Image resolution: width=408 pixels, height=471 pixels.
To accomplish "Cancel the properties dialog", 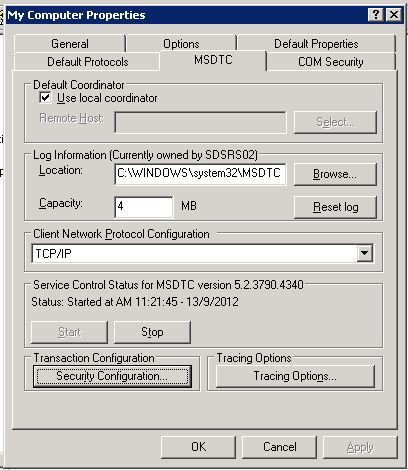I will (x=279, y=447).
